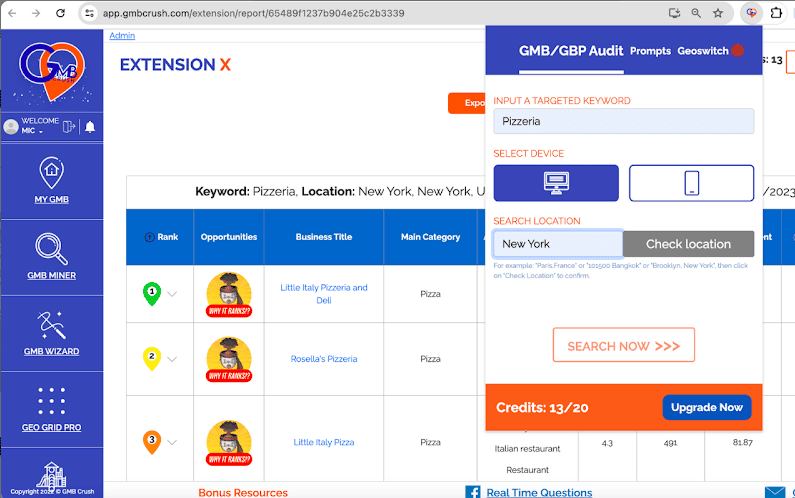Click the browser address bar URL

(254, 13)
